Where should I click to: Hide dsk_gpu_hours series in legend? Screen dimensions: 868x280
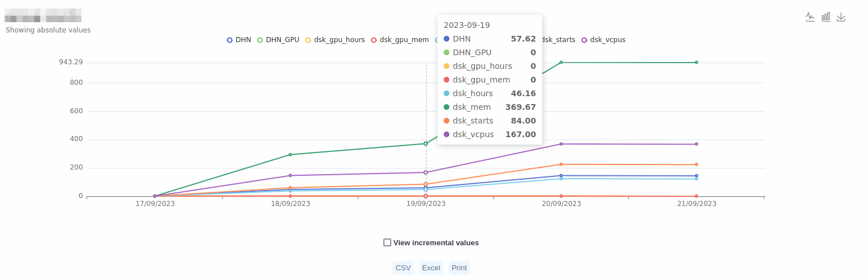click(x=335, y=40)
